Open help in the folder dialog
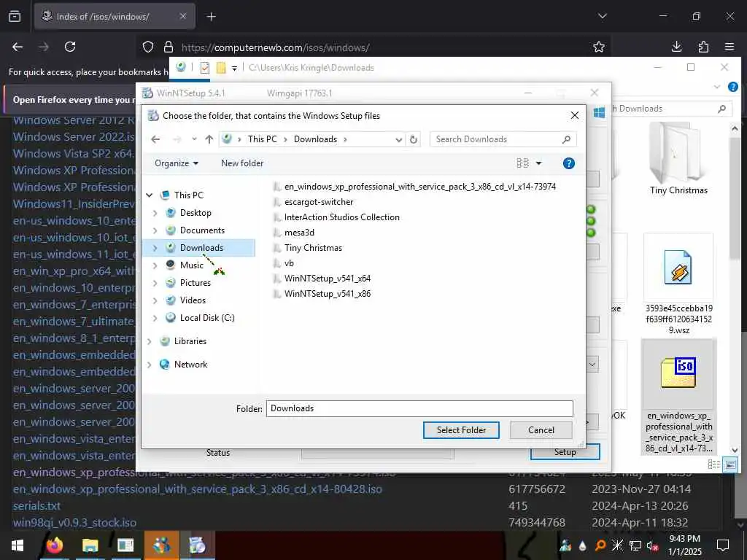This screenshot has width=747, height=560. (x=568, y=163)
